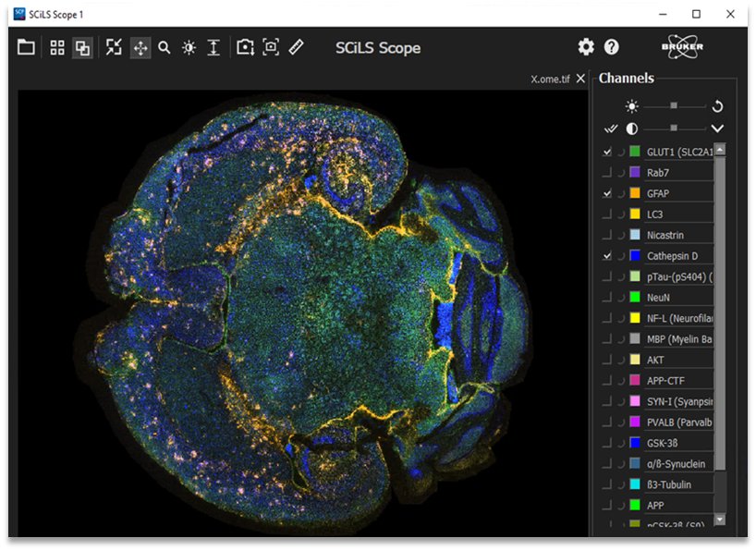This screenshot has height=551, width=756.
Task: Open file using the folder icon
Action: [x=26, y=47]
